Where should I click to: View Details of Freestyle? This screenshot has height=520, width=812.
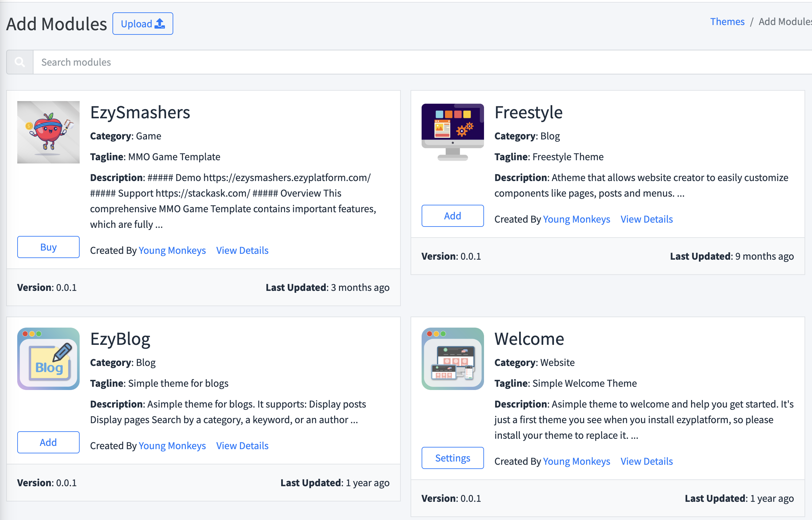(x=647, y=219)
